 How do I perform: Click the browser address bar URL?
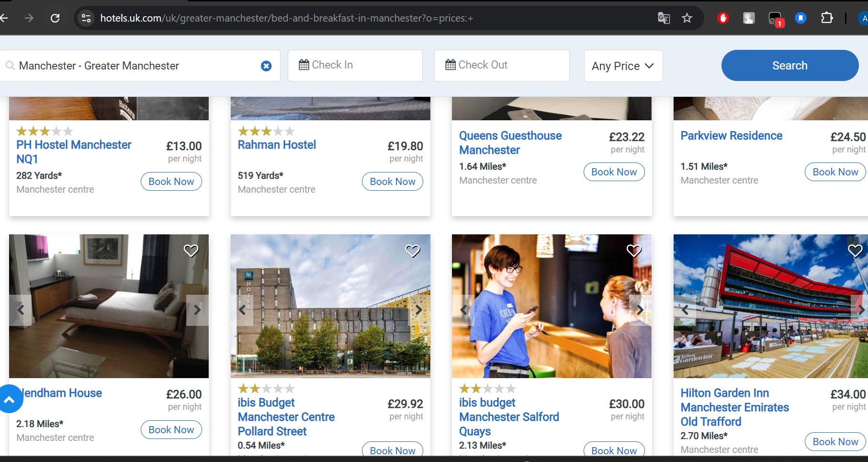pyautogui.click(x=286, y=18)
